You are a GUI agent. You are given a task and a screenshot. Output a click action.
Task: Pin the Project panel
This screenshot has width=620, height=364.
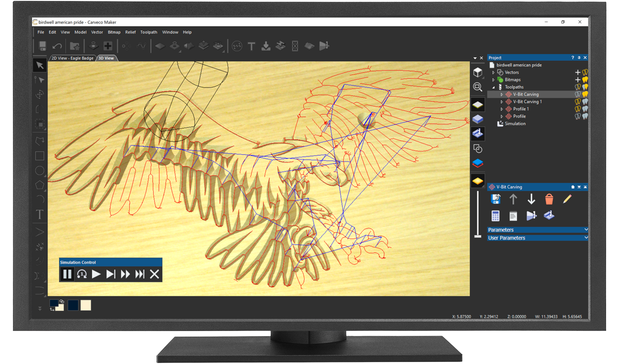pos(579,58)
